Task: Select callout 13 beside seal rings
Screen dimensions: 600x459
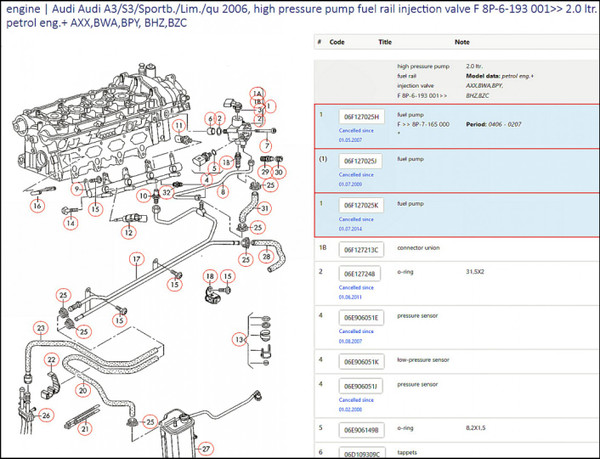Action: [x=239, y=340]
